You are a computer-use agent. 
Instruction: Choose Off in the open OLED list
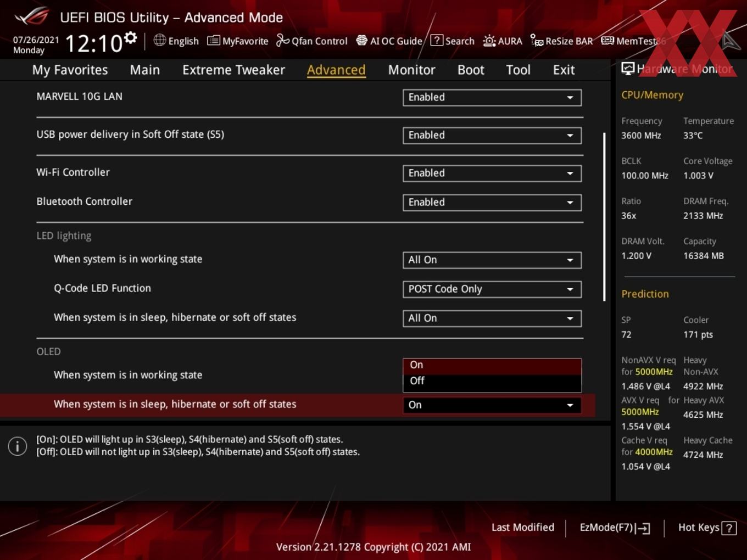[492, 381]
